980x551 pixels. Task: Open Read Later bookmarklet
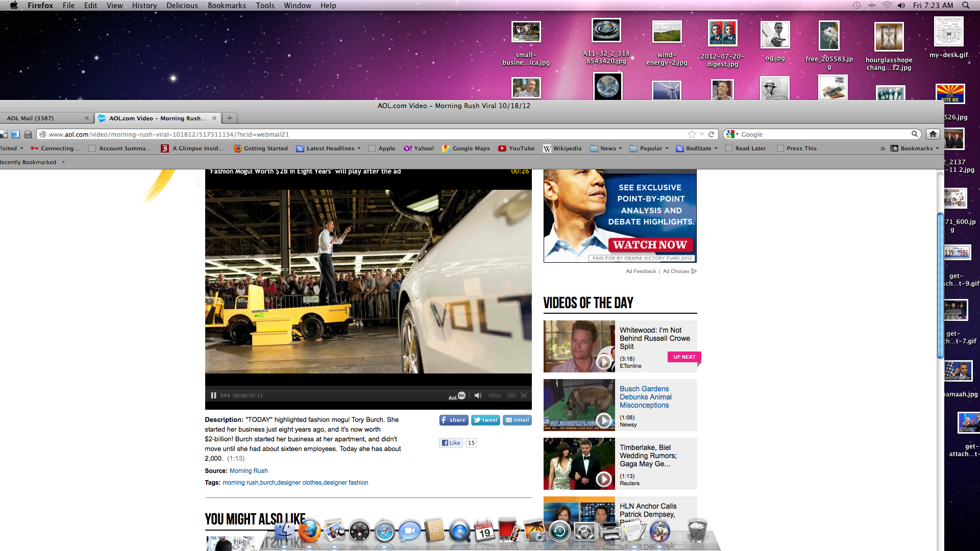tap(746, 148)
